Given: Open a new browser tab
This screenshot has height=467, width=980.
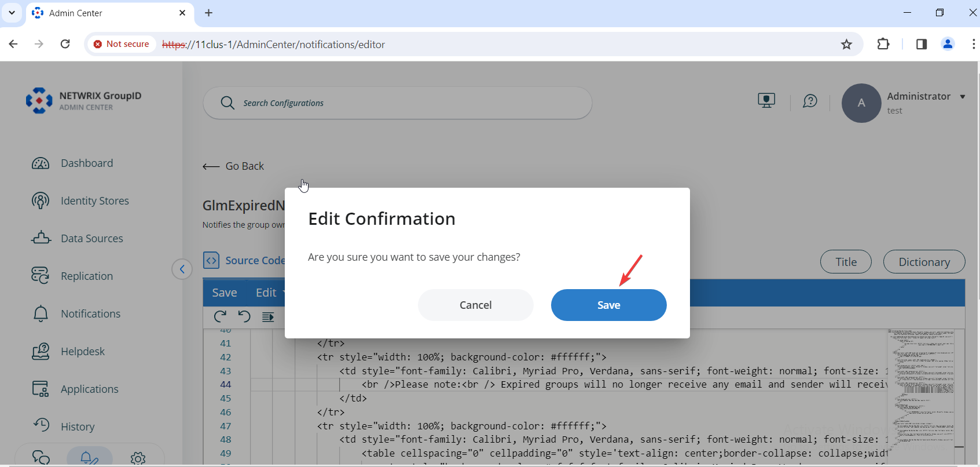Looking at the screenshot, I should pos(209,13).
